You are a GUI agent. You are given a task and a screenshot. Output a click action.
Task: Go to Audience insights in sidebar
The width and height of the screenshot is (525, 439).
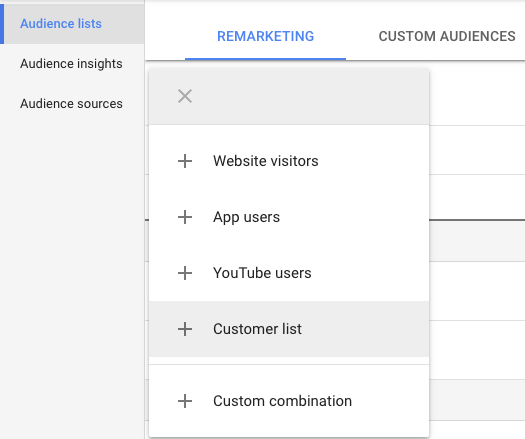71,64
